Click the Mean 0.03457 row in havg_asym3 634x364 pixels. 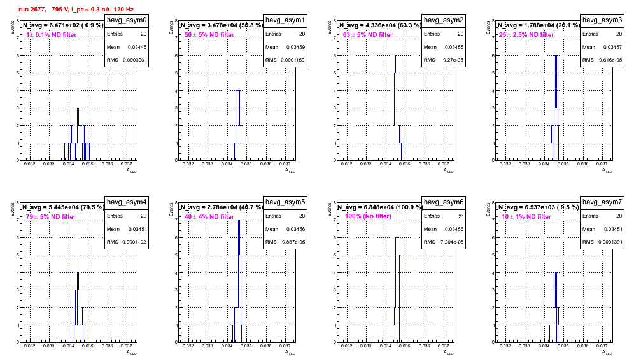[602, 47]
